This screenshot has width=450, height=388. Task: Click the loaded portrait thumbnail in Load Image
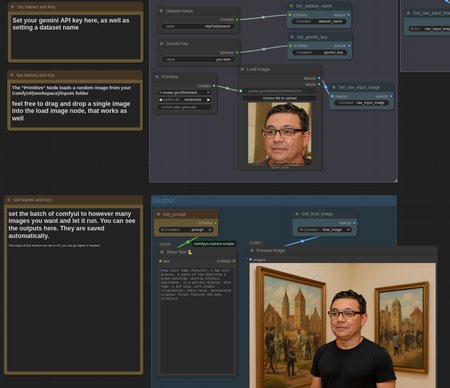point(280,134)
